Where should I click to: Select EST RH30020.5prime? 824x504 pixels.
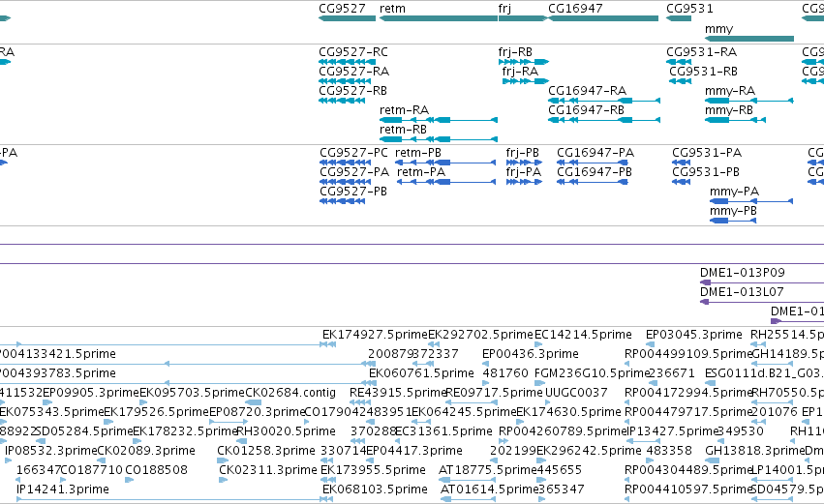tap(286, 431)
